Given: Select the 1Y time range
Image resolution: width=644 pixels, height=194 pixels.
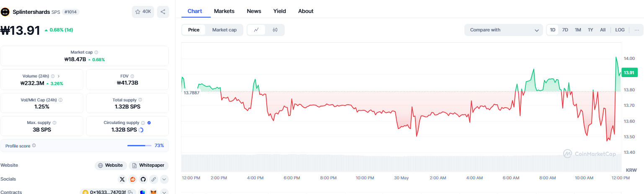Looking at the screenshot, I should click(x=590, y=30).
